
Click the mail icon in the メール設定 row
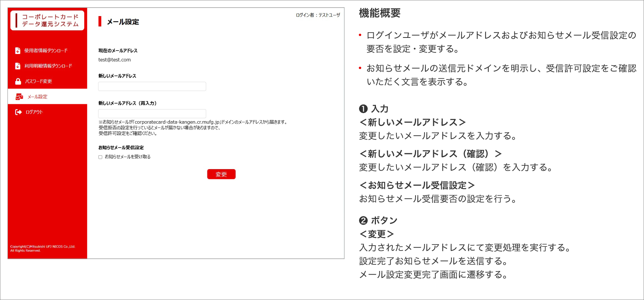point(19,97)
